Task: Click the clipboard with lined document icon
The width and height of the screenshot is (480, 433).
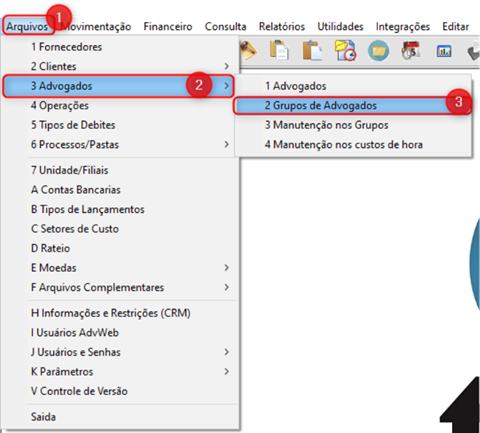Action: coord(279,51)
